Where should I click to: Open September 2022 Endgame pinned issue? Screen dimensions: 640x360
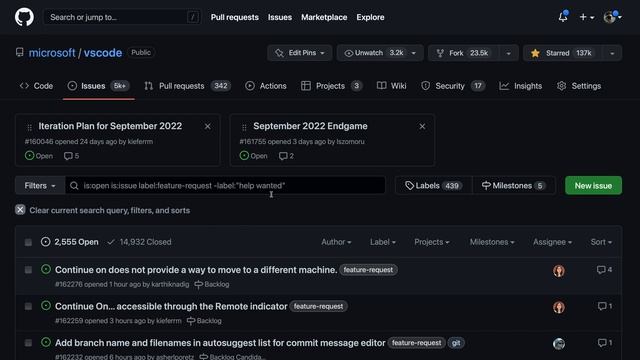(x=310, y=126)
